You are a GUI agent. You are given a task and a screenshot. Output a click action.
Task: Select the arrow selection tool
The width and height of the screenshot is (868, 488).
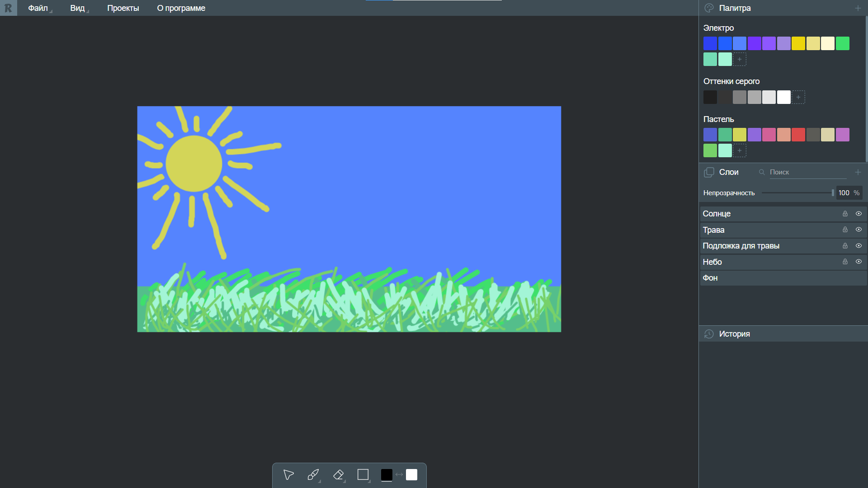pos(288,474)
